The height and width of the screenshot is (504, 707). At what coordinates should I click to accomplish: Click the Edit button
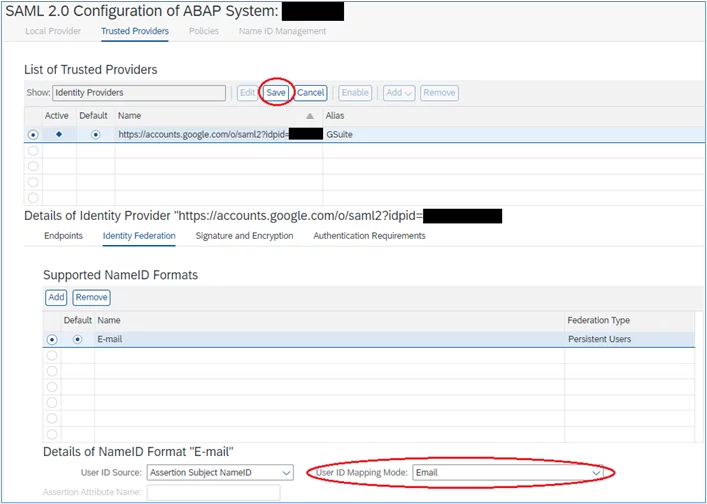point(248,93)
